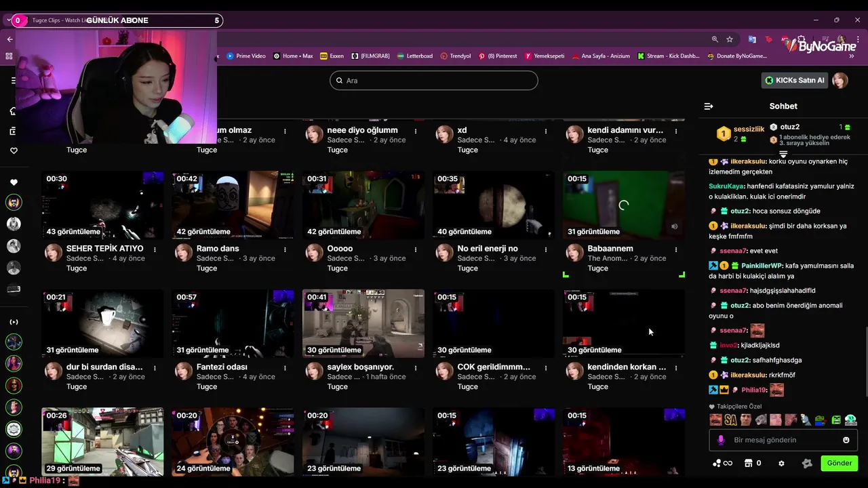Open the emoji picker in chat
The image size is (868, 488).
click(x=846, y=440)
